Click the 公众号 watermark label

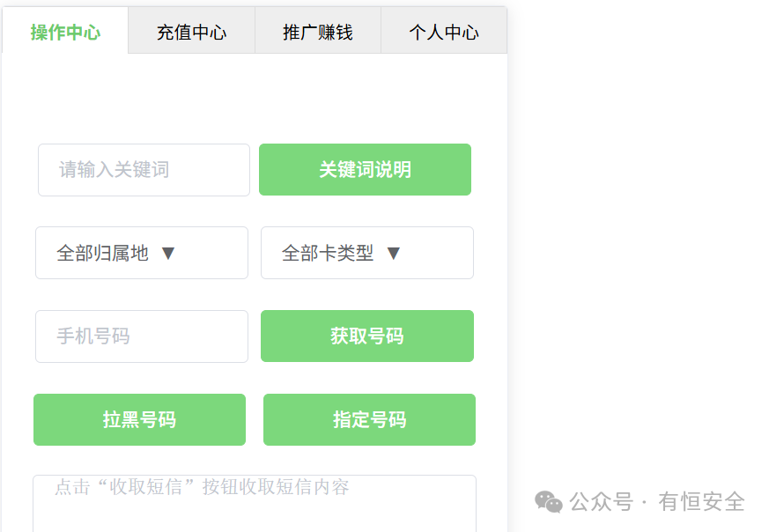point(602,501)
